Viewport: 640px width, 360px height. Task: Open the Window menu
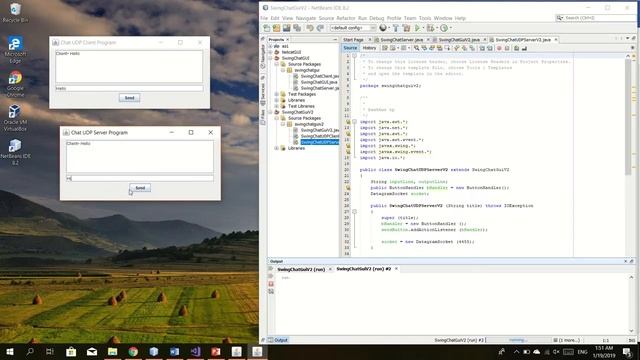[443, 18]
